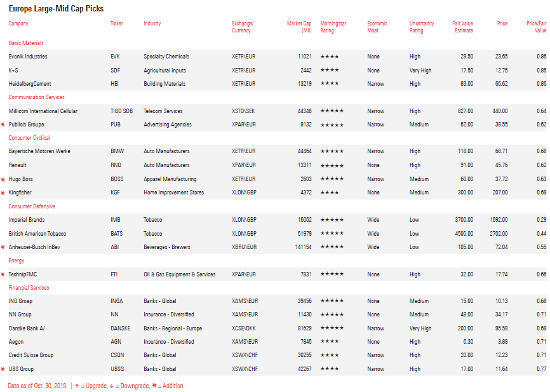Click the Economic Moat column header
The image size is (550, 392).
point(377,27)
